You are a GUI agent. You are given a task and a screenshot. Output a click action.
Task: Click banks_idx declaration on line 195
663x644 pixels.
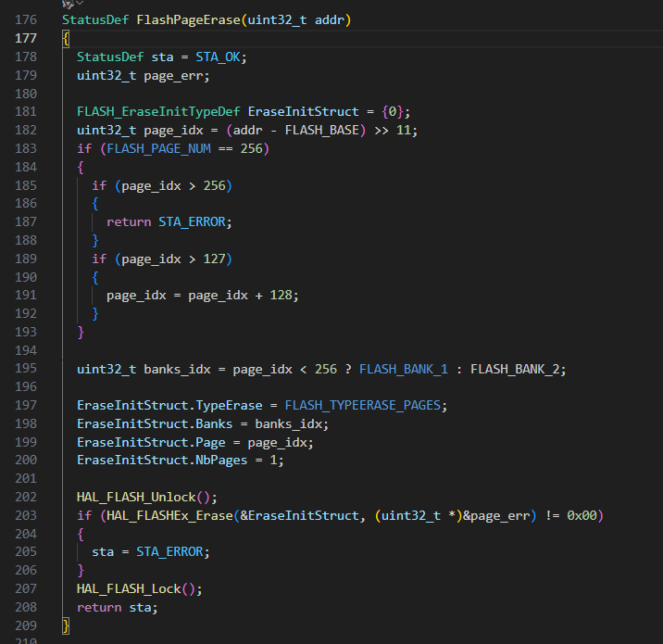(177, 370)
